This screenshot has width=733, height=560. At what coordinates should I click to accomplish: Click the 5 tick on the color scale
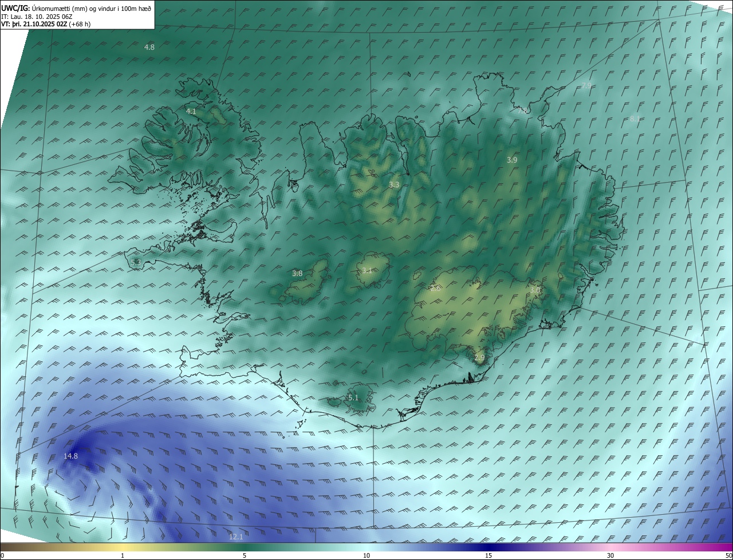245,555
